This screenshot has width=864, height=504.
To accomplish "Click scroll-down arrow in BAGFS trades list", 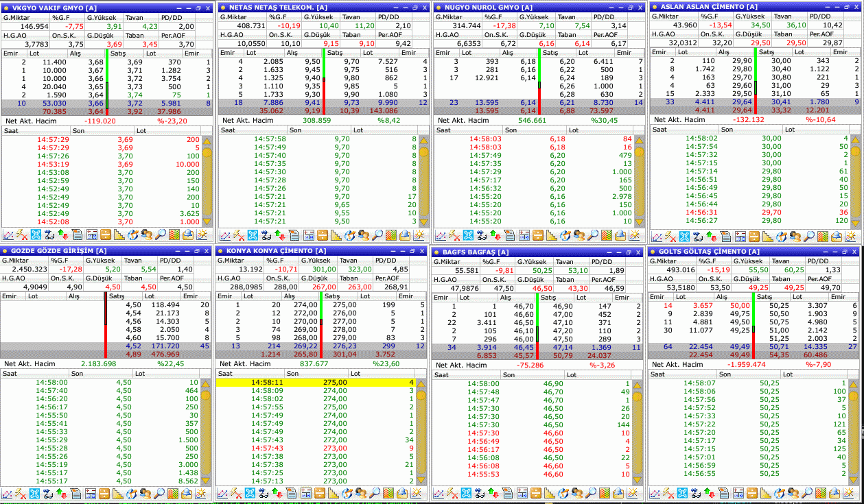I will pos(636,479).
